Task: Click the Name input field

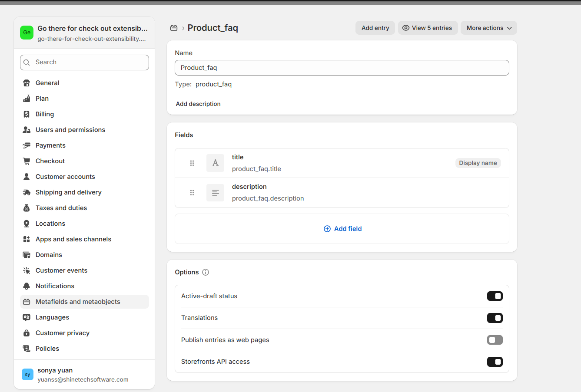Action: point(342,68)
